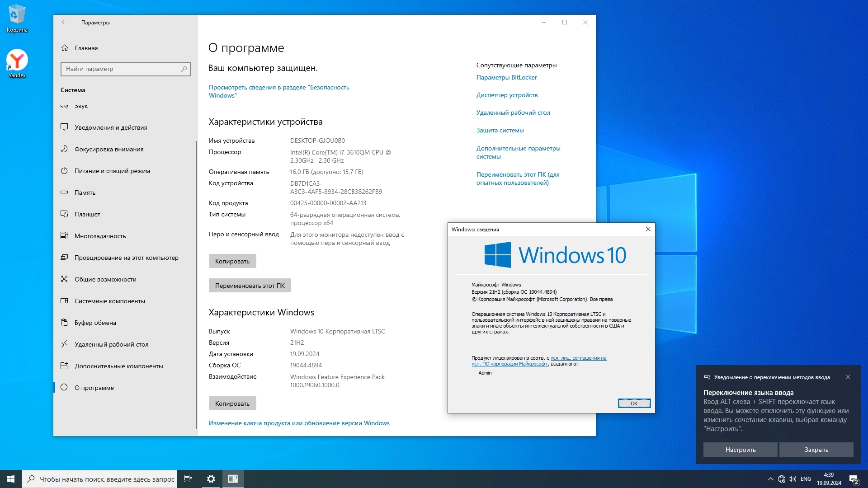The height and width of the screenshot is (488, 868).
Task: Open Параметры BitLocker link
Action: [506, 77]
